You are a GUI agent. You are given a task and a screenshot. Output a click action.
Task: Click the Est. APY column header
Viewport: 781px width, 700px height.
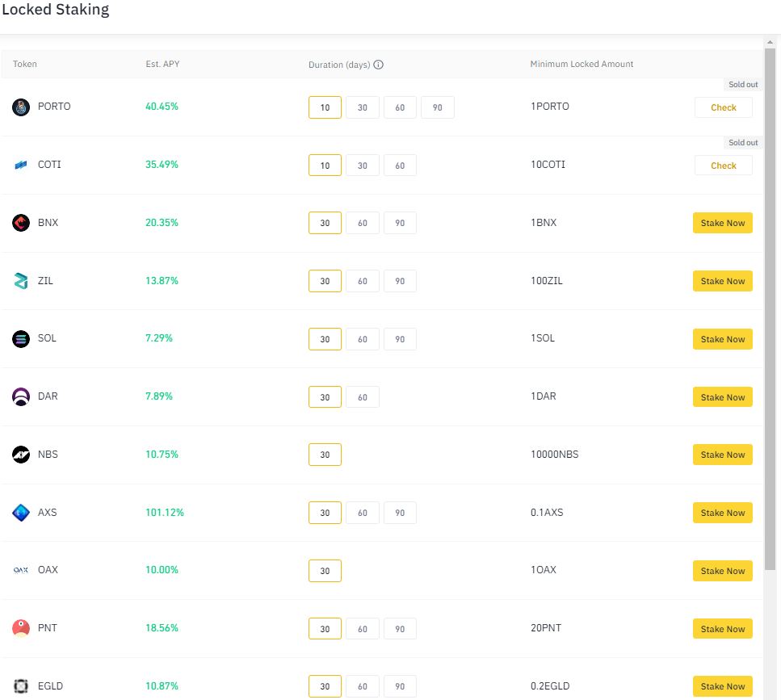(162, 64)
